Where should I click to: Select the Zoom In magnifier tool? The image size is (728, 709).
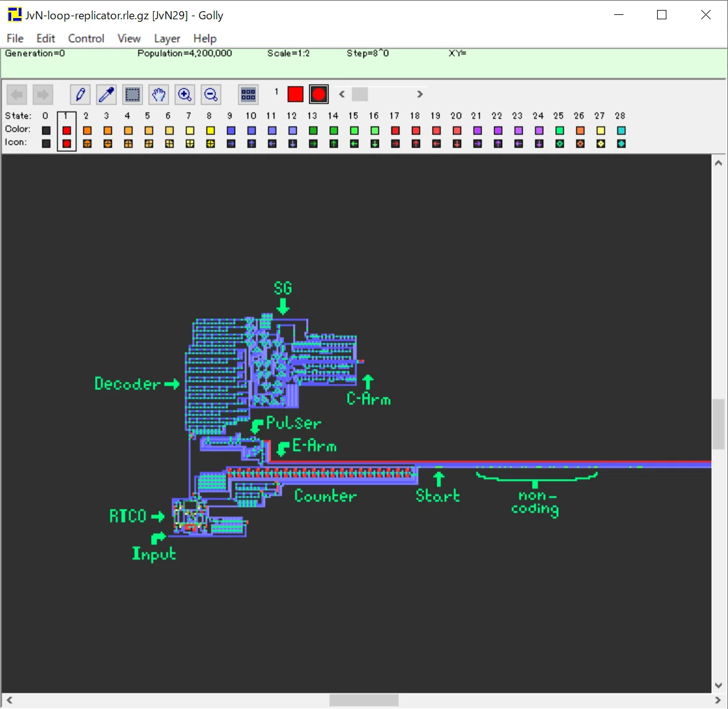pos(184,95)
